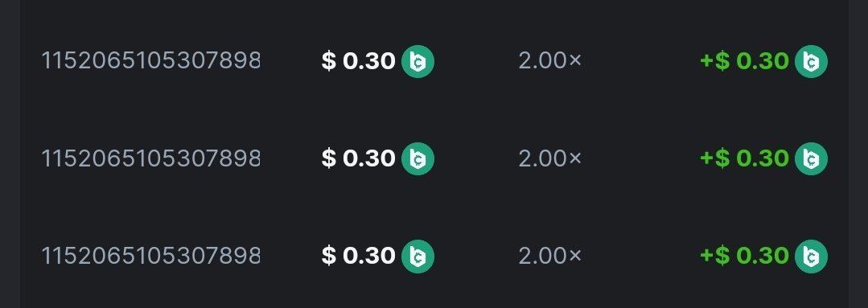The height and width of the screenshot is (308, 868).
Task: Select the first row $ 0.30 bet amount
Action: (358, 61)
